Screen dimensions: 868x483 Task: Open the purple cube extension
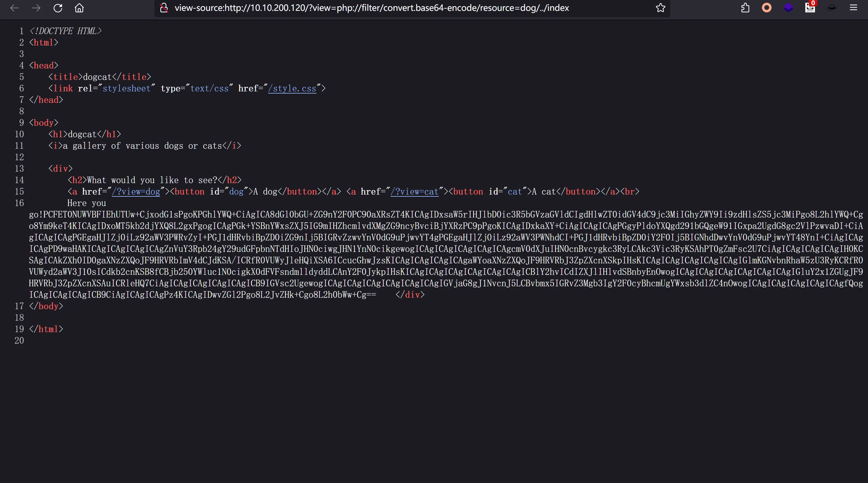tap(788, 8)
